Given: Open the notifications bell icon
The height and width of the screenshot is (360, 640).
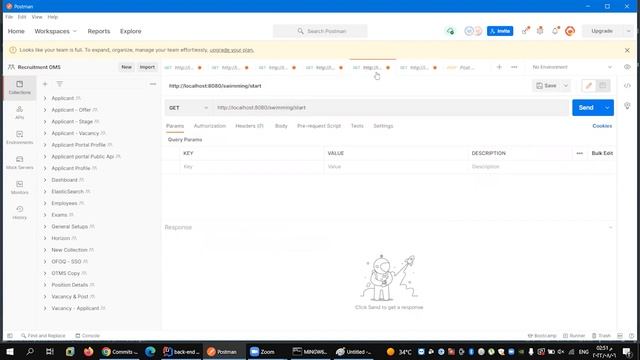Looking at the screenshot, I should [x=555, y=31].
